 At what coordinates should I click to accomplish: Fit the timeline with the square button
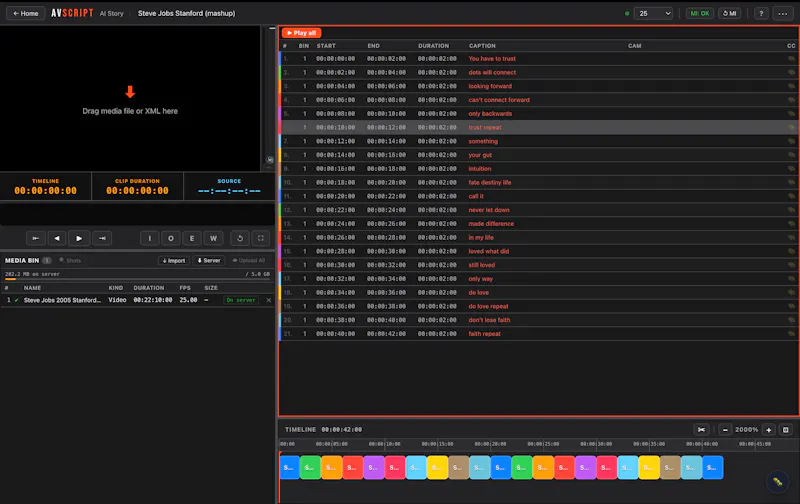tap(786, 430)
